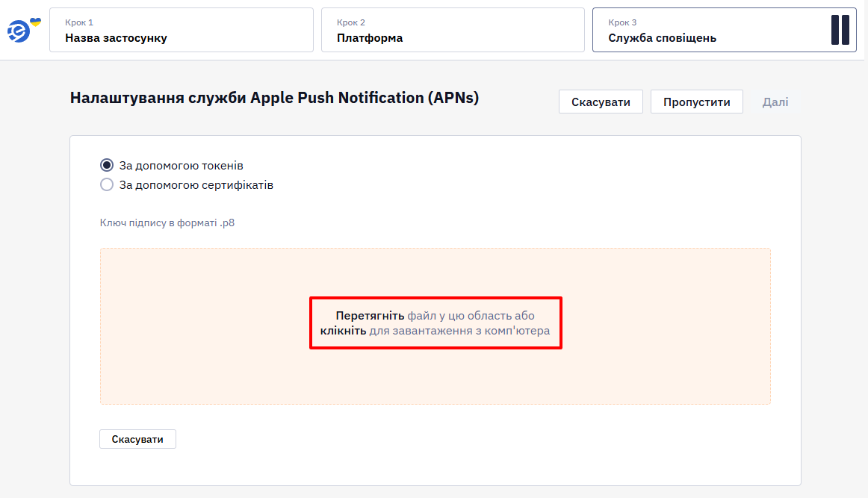Click Скасувати button below upload area

(x=138, y=439)
